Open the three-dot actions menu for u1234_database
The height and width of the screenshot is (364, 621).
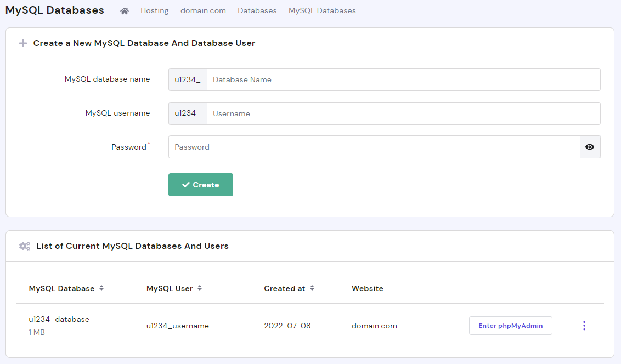click(x=584, y=325)
